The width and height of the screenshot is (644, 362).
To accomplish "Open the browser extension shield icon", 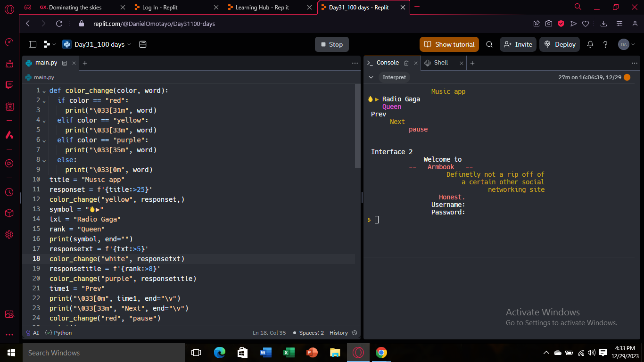I will pyautogui.click(x=561, y=23).
